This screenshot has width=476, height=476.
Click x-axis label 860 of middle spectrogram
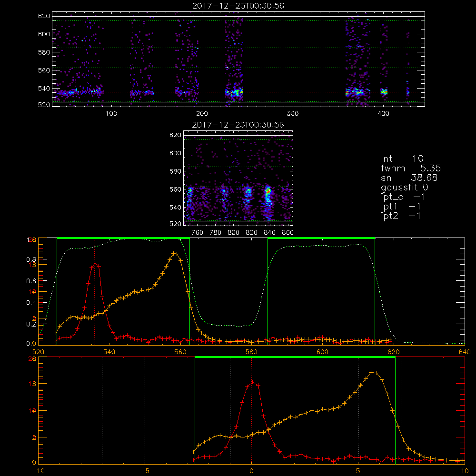pyautogui.click(x=288, y=233)
